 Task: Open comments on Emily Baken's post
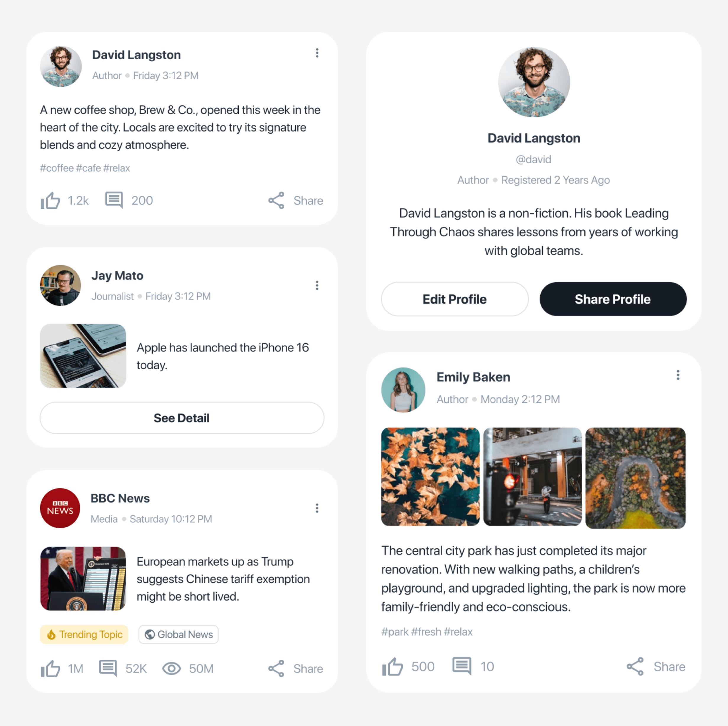[x=461, y=666]
